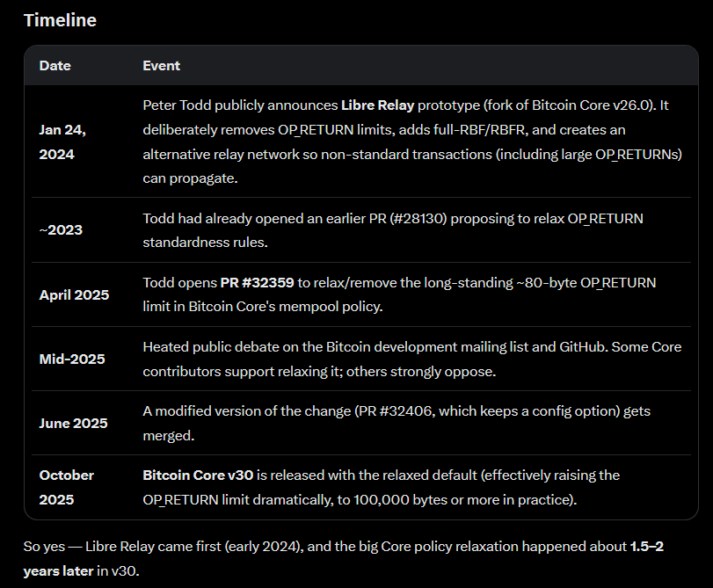Viewport: 713px width, 588px height.
Task: Click 'standardness rules.' text
Action: 205,243
